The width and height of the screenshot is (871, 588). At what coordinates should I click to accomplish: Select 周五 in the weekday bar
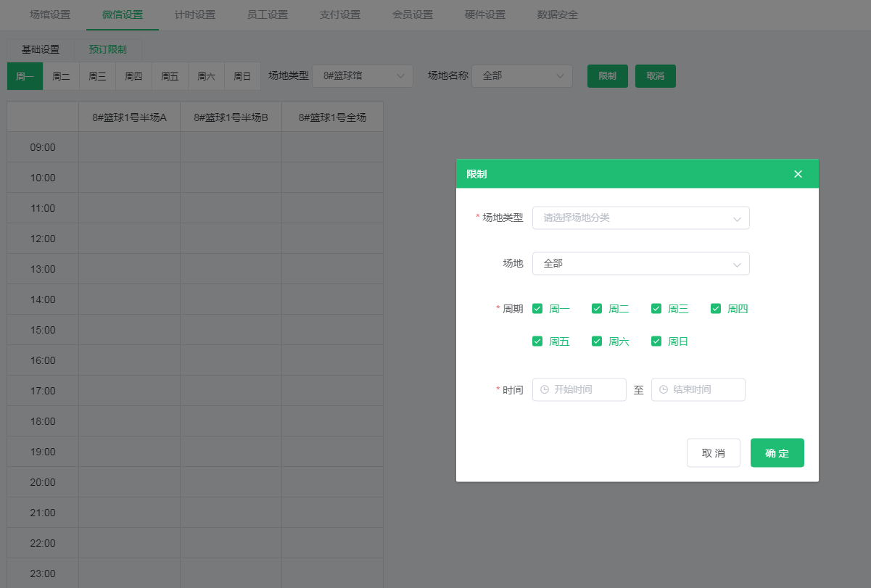170,76
